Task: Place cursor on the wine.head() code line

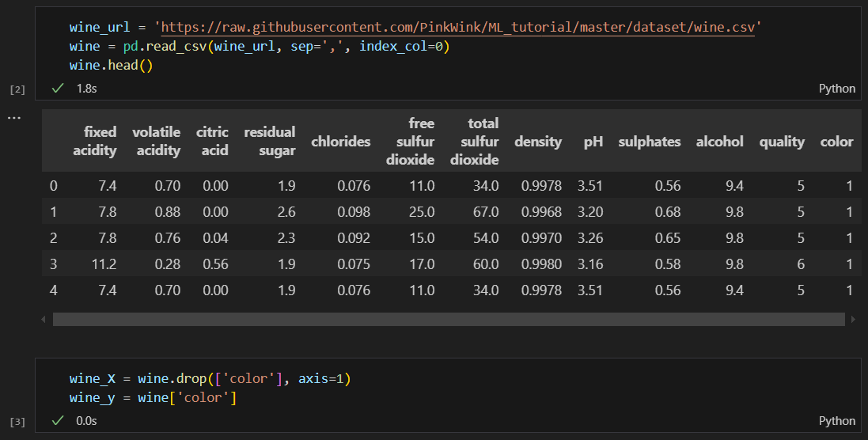Action: pyautogui.click(x=111, y=66)
